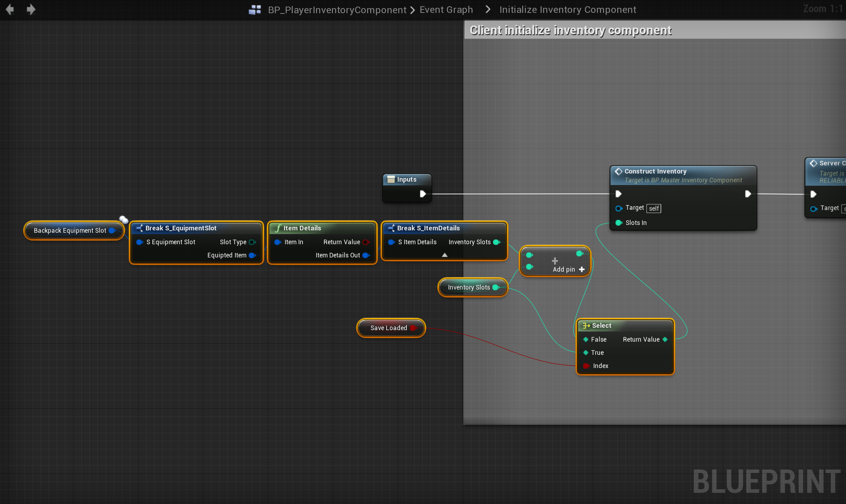Click chevron after BP_PlayerInventoryComponent breadcrumb
This screenshot has height=504, width=846.
(x=413, y=10)
